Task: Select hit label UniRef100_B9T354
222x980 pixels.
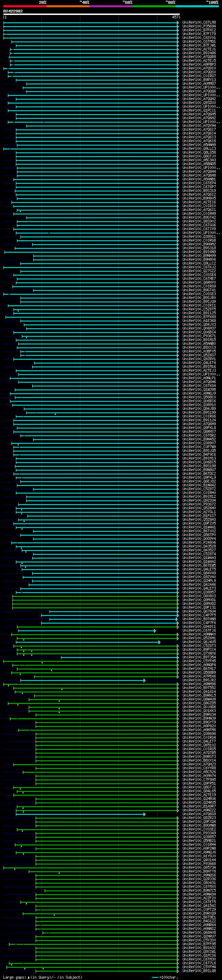Action: (199, 657)
